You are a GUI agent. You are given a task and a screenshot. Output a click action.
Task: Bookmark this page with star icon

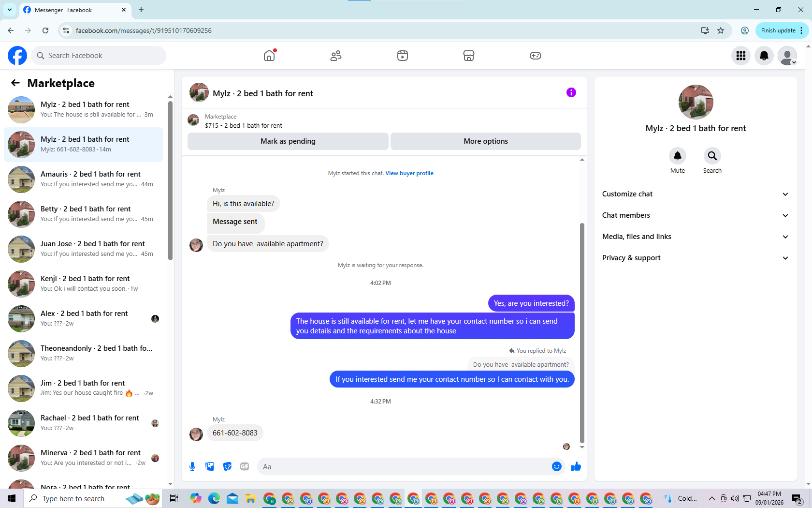tap(721, 30)
